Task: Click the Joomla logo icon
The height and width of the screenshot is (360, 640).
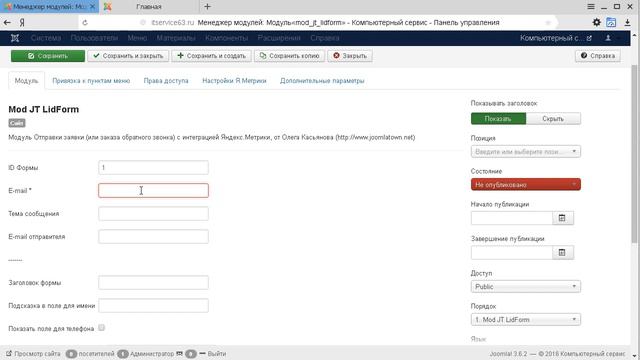Action: click(15, 38)
